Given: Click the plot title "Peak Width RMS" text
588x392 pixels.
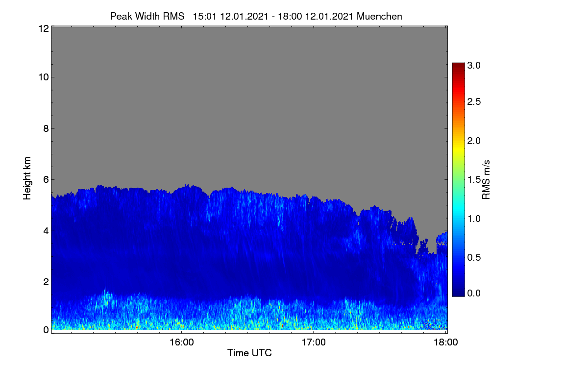Looking at the screenshot, I should (x=147, y=16).
